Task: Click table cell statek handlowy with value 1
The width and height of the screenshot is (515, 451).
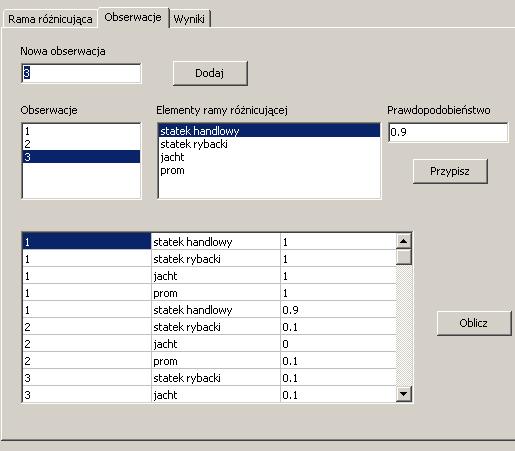Action: point(216,241)
